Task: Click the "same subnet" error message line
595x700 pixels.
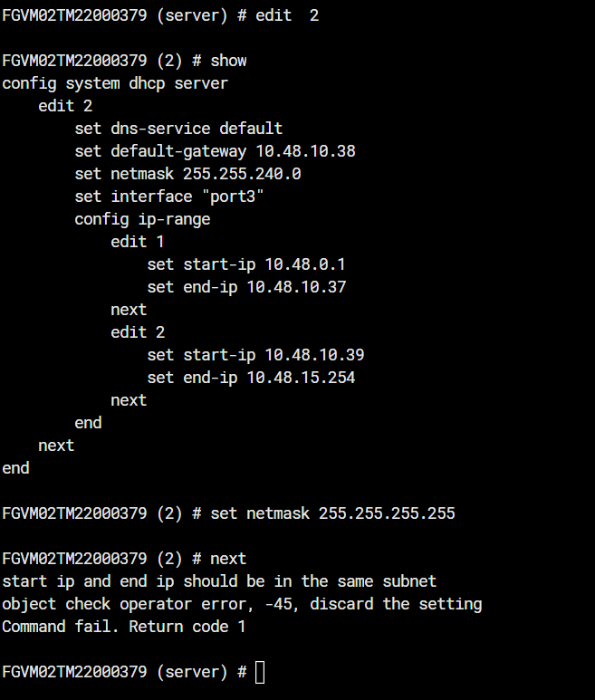Action: (x=219, y=581)
